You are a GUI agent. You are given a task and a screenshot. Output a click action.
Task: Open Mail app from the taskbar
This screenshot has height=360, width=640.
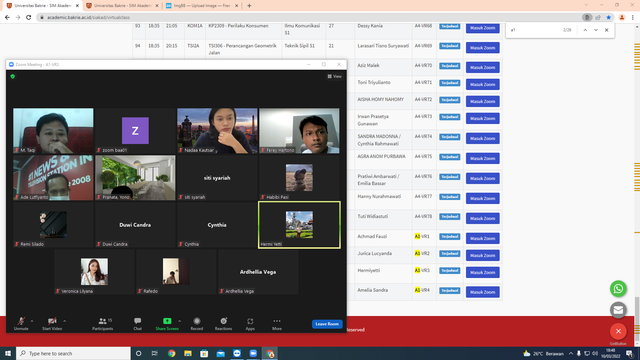pos(220,353)
